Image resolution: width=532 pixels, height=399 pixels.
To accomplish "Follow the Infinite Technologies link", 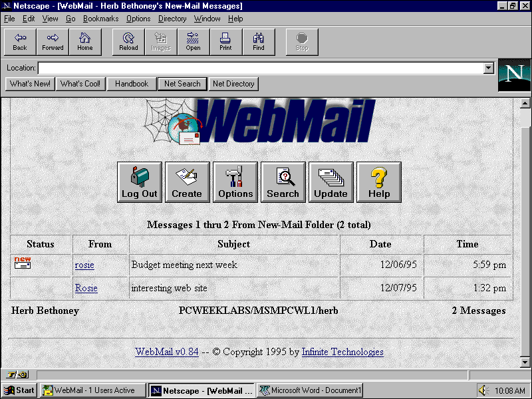I will (342, 352).
